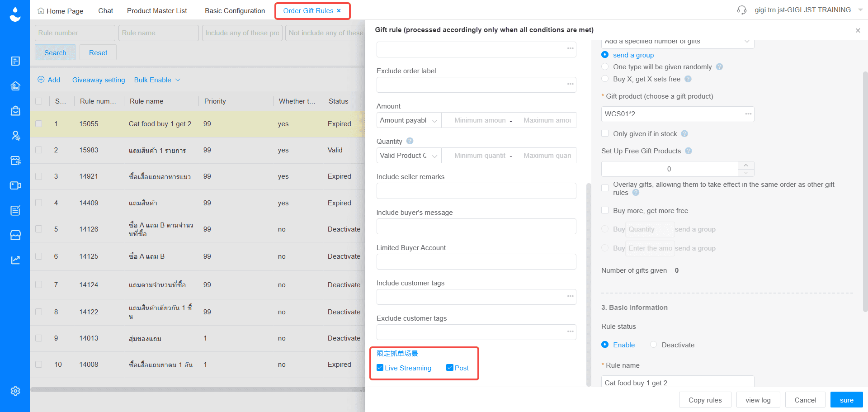Open the Exclude order label ellipsis picker
The width and height of the screenshot is (868, 412).
tap(570, 84)
